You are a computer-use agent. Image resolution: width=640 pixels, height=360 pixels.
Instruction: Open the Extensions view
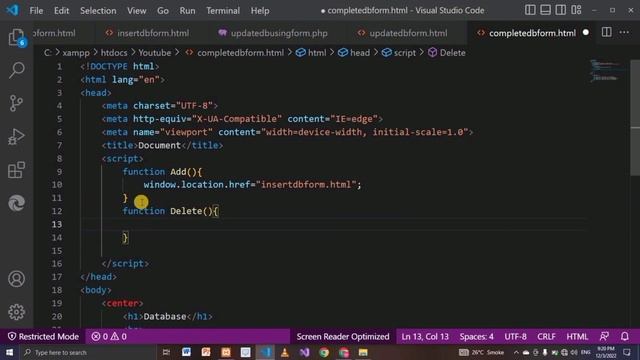pos(16,170)
